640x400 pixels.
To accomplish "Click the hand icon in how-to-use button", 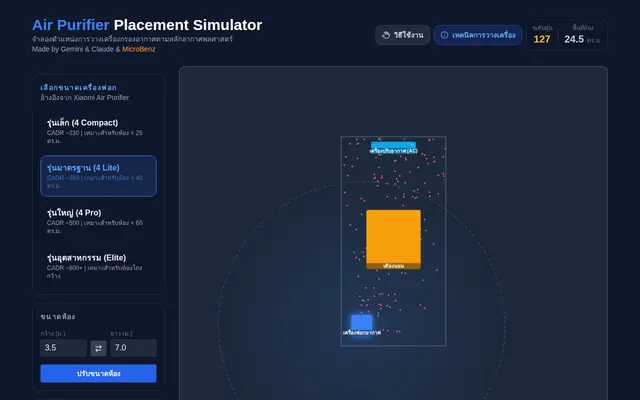I will click(x=386, y=35).
